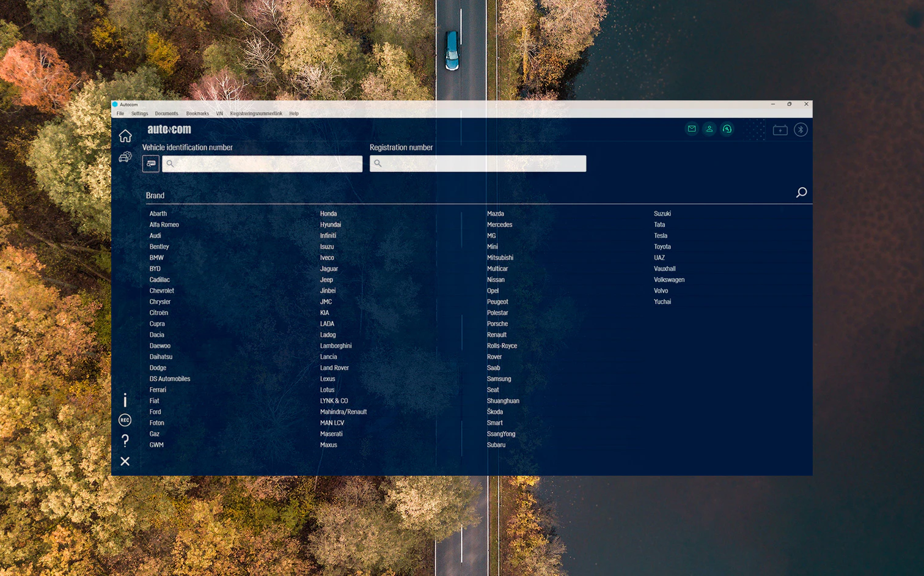Click the autocom logo
This screenshot has width=924, height=576.
(169, 129)
